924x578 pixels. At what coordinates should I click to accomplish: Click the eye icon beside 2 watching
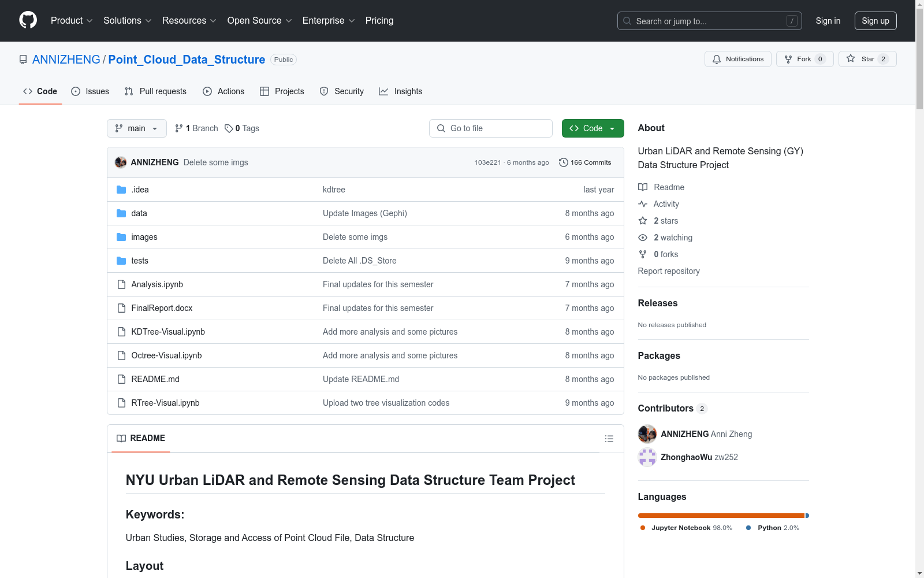tap(643, 238)
